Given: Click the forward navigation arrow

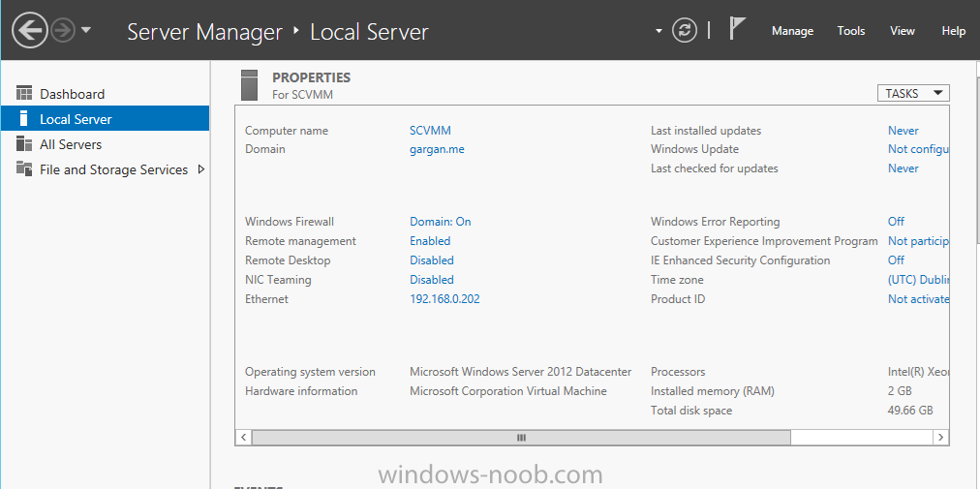Looking at the screenshot, I should pyautogui.click(x=63, y=31).
